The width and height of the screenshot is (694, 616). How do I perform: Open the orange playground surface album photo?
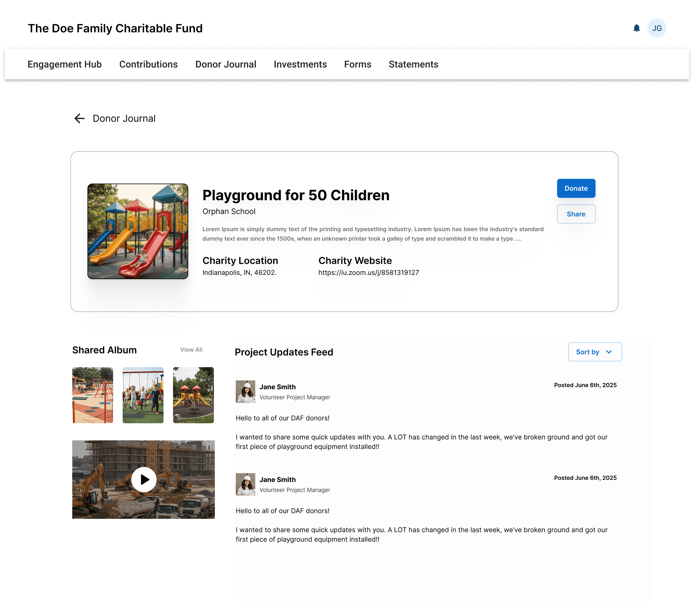[x=92, y=395]
